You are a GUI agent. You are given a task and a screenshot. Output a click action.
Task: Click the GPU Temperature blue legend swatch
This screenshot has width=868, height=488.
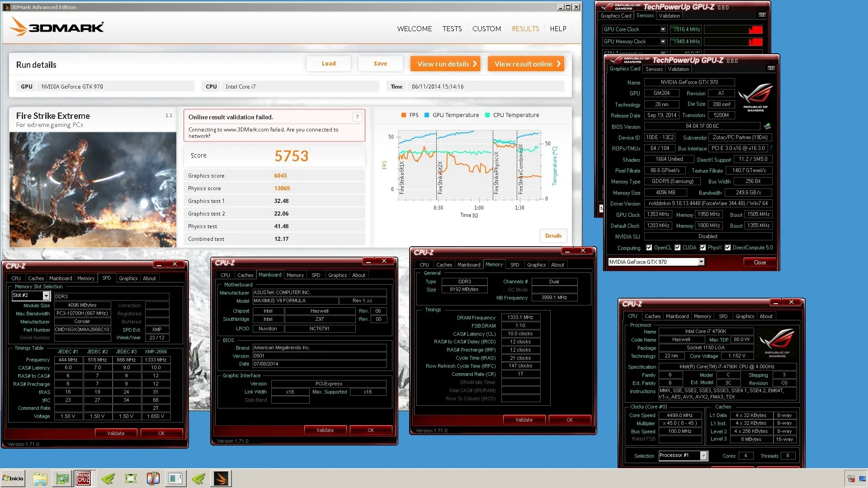[427, 115]
